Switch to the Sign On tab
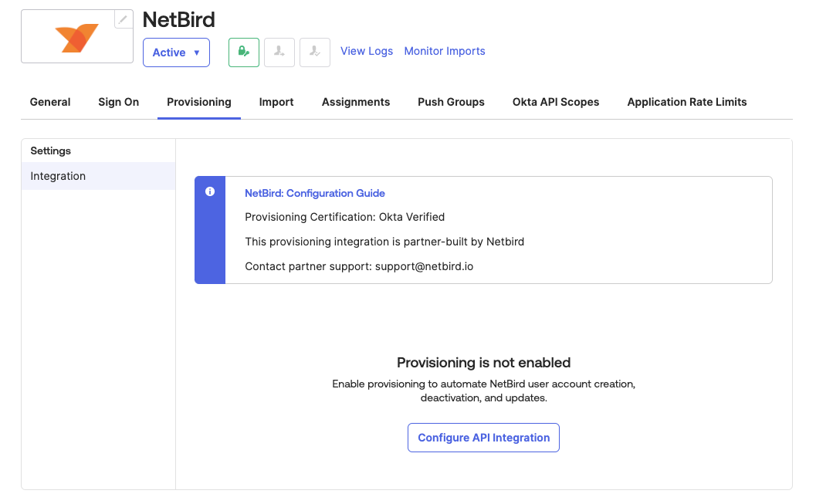816x504 pixels. click(x=119, y=102)
